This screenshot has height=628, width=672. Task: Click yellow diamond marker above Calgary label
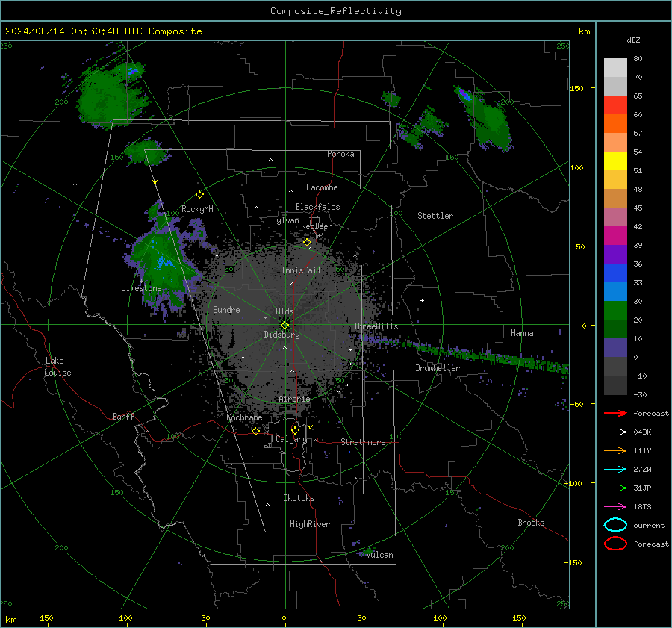pos(295,430)
